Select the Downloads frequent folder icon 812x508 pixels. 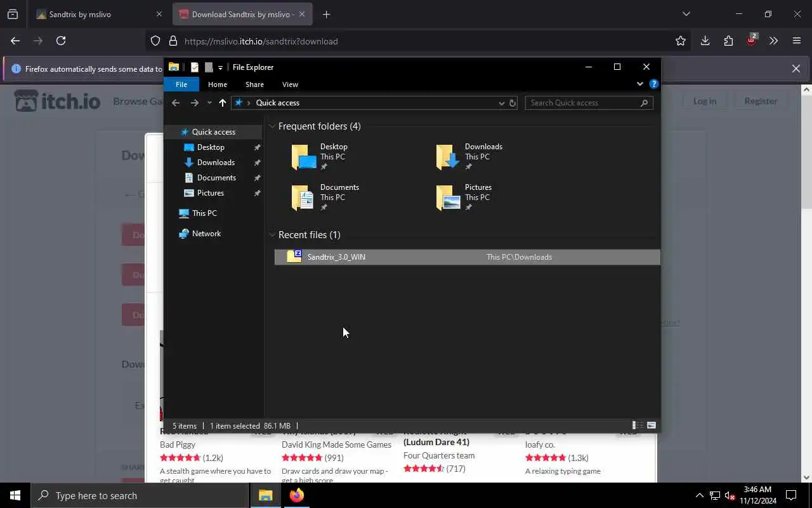(449, 157)
